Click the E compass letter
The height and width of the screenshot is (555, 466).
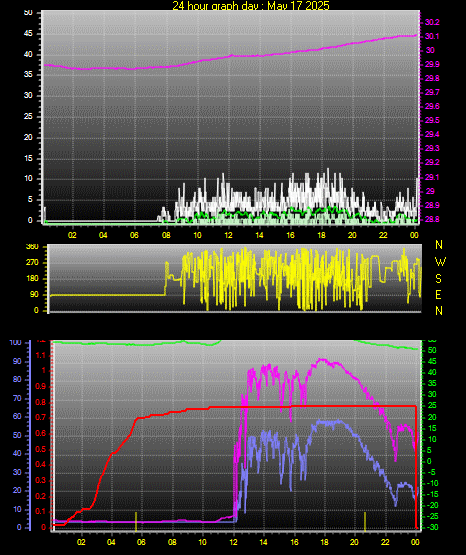tap(438, 295)
